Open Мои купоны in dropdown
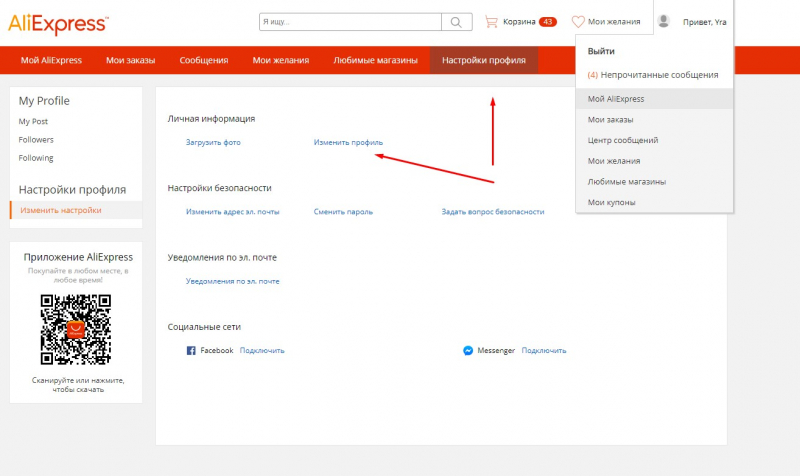Viewport: 800px width, 476px height. 611,203
